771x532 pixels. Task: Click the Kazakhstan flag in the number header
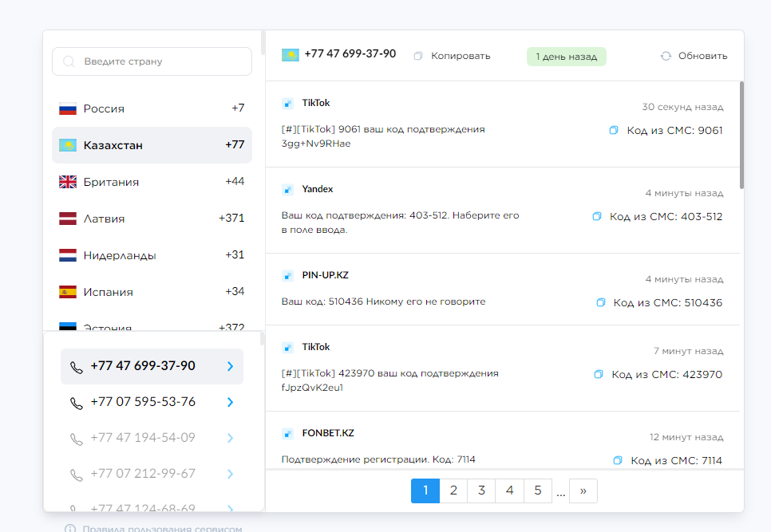click(x=290, y=55)
